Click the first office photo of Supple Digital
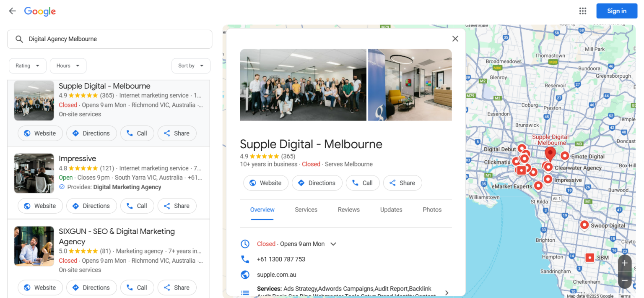 [x=303, y=84]
